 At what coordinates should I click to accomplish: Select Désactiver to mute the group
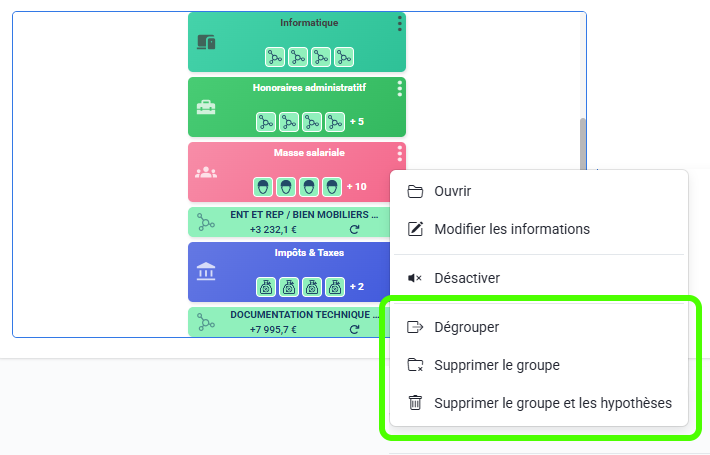coord(466,278)
